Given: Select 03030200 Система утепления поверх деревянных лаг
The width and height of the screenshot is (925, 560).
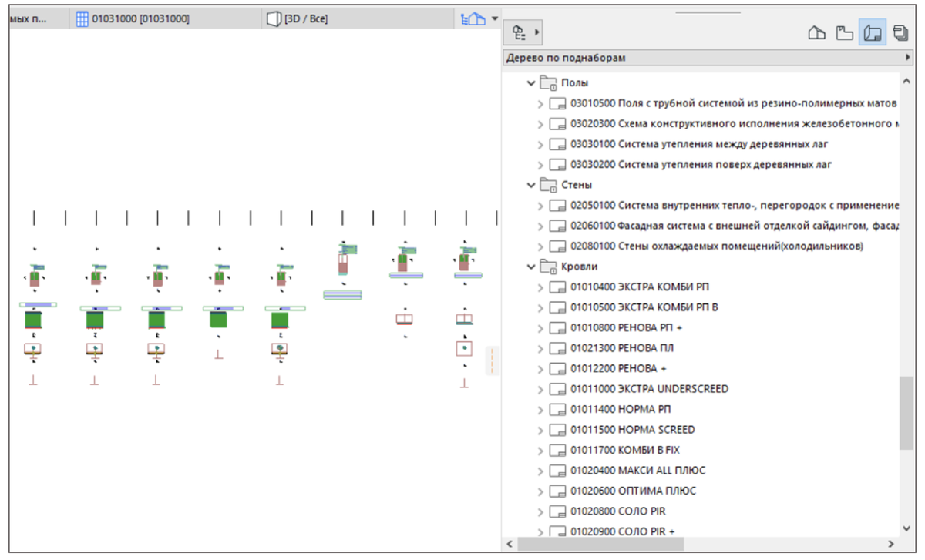Looking at the screenshot, I should 701,164.
